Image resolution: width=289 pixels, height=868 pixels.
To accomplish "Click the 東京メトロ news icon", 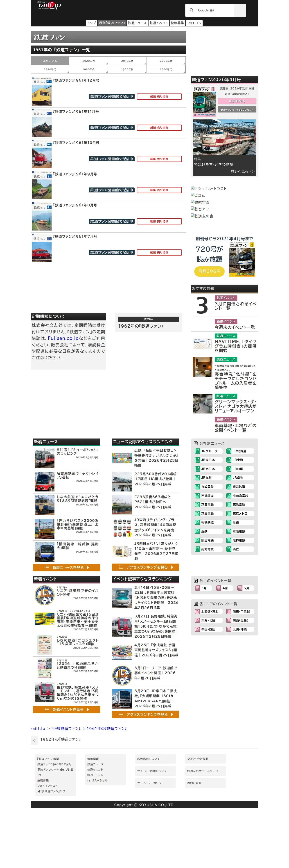I will click(x=229, y=514).
